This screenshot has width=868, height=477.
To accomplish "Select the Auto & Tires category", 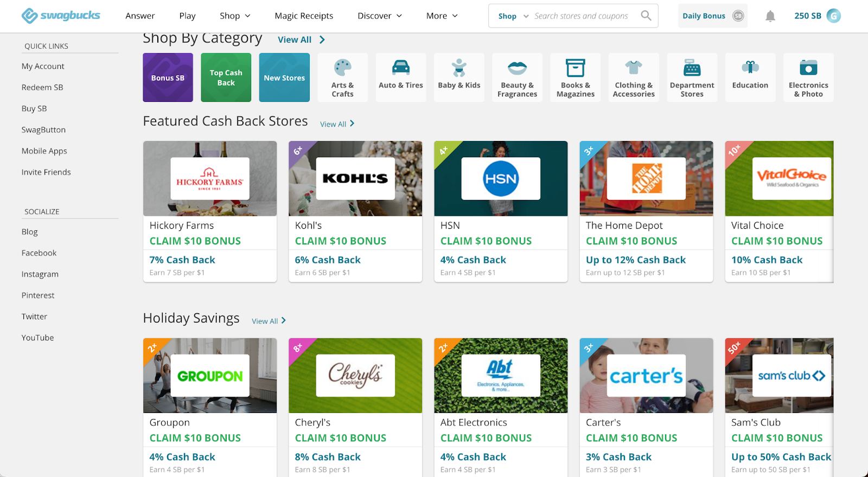I will (x=401, y=78).
